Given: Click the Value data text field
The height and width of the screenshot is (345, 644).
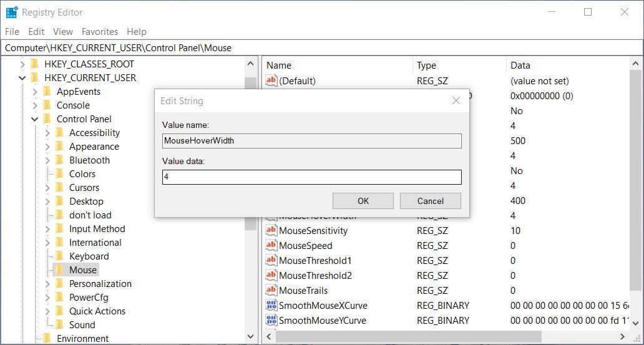Looking at the screenshot, I should (x=311, y=177).
